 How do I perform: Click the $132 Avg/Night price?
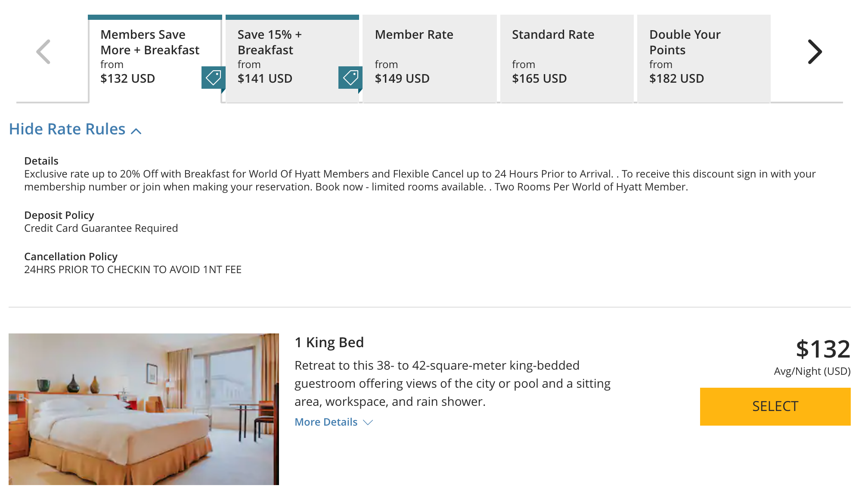(x=822, y=349)
